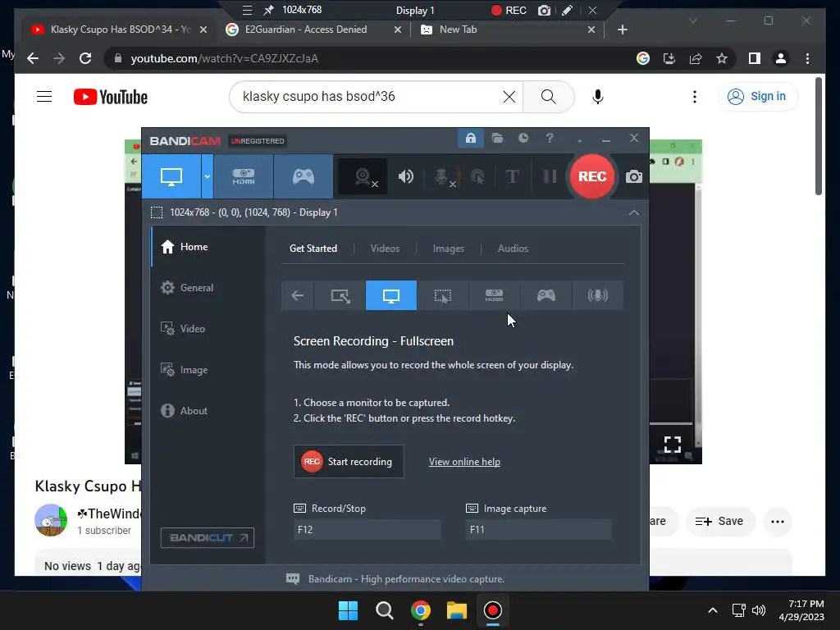Click Start recording button

[x=348, y=461]
